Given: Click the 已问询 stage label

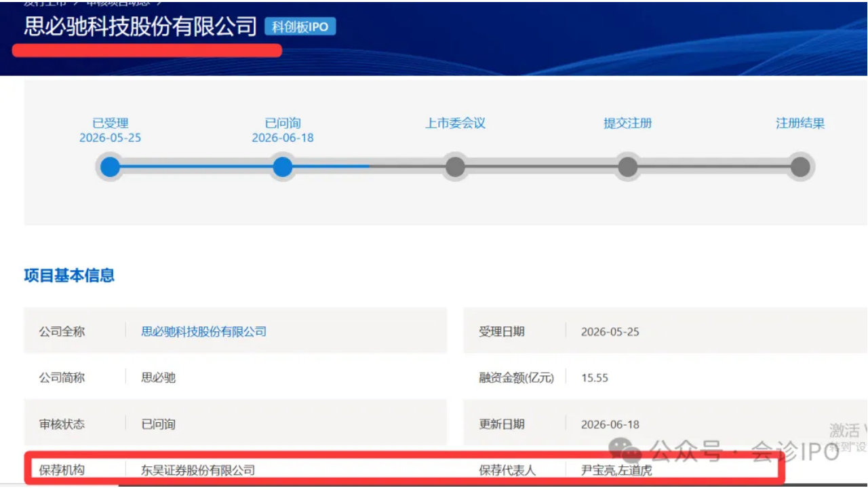Looking at the screenshot, I should [283, 124].
